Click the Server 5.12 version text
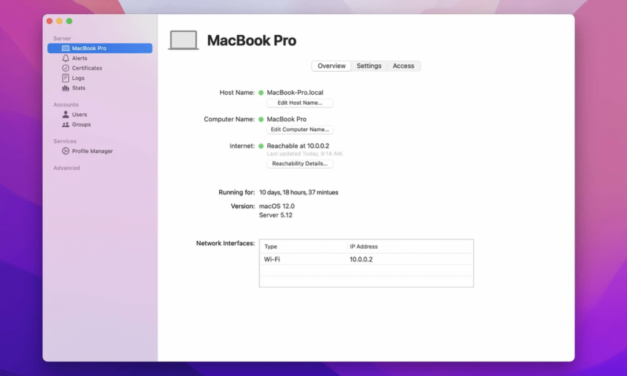This screenshot has width=627, height=376. [x=276, y=215]
